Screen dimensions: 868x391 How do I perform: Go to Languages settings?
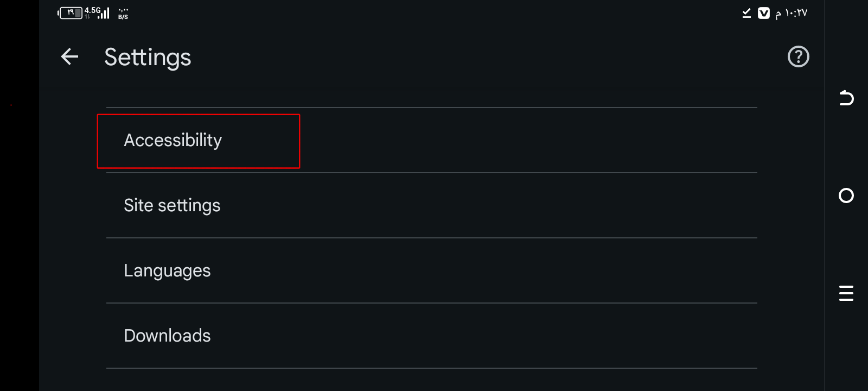tap(167, 270)
